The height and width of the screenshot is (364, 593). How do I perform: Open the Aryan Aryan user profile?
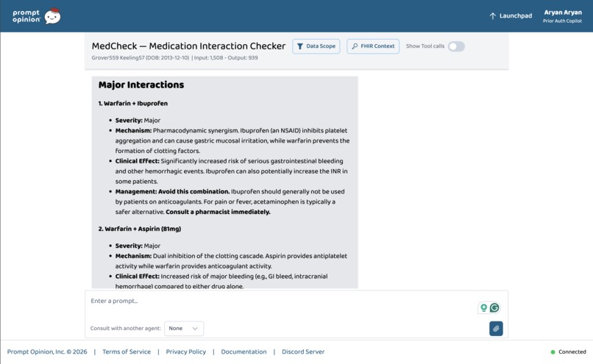pos(562,16)
